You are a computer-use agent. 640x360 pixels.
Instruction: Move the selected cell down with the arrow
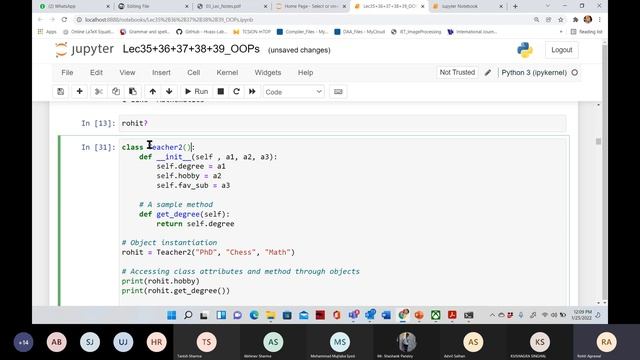(x=169, y=91)
